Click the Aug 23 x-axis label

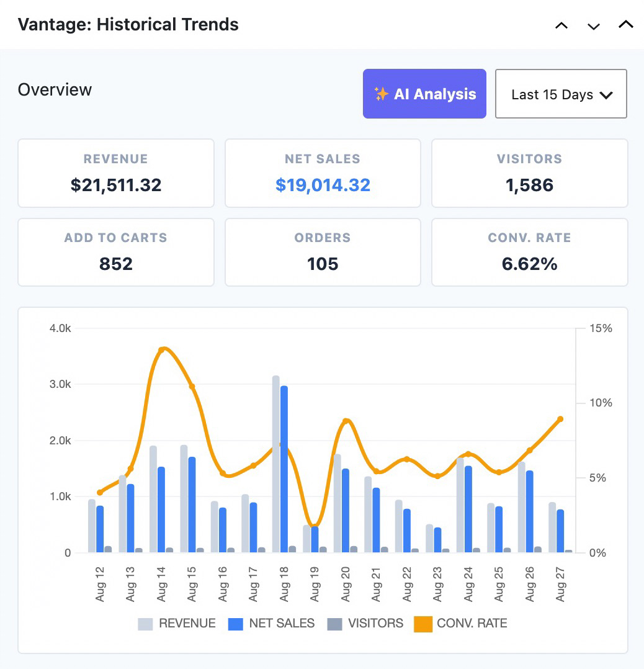pos(437,584)
